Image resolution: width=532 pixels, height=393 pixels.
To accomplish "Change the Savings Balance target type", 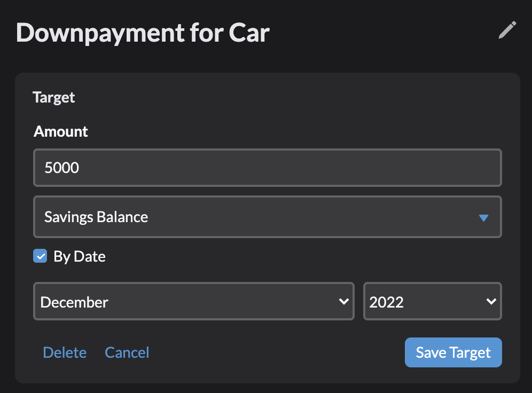I will pyautogui.click(x=267, y=217).
